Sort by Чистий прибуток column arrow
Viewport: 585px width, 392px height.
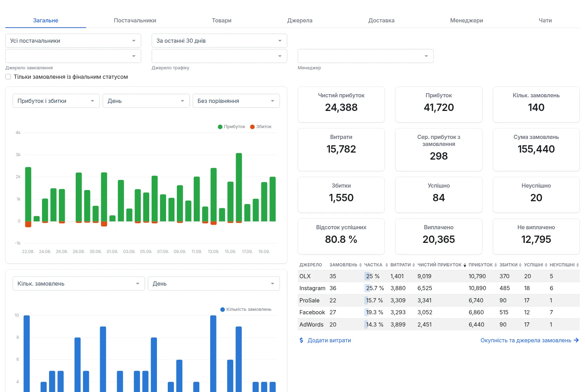[x=465, y=265]
